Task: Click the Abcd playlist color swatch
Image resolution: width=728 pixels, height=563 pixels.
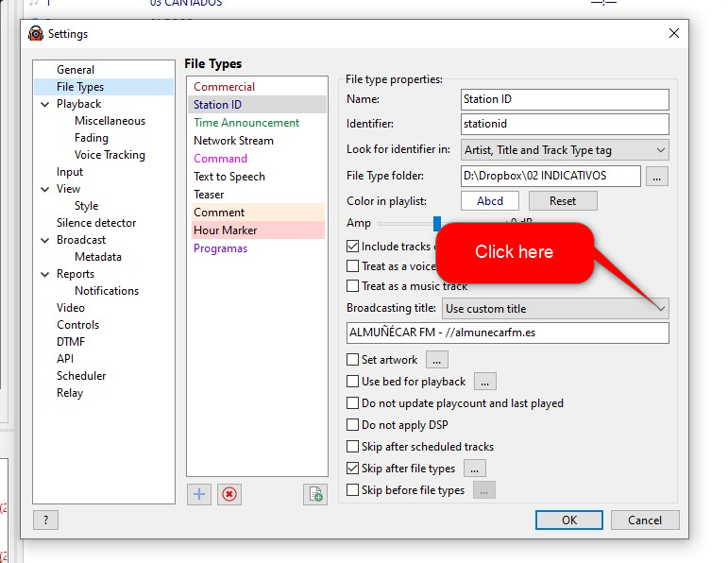Action: (490, 201)
